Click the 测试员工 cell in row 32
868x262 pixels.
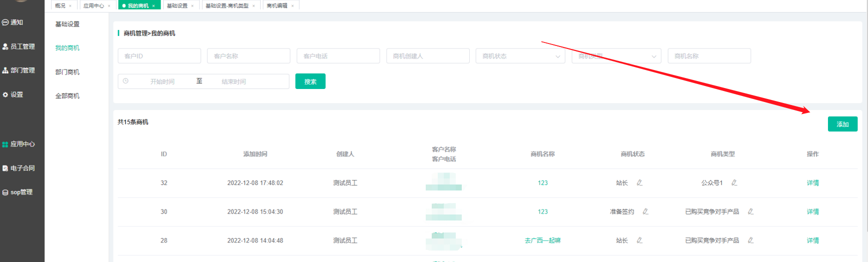(345, 183)
